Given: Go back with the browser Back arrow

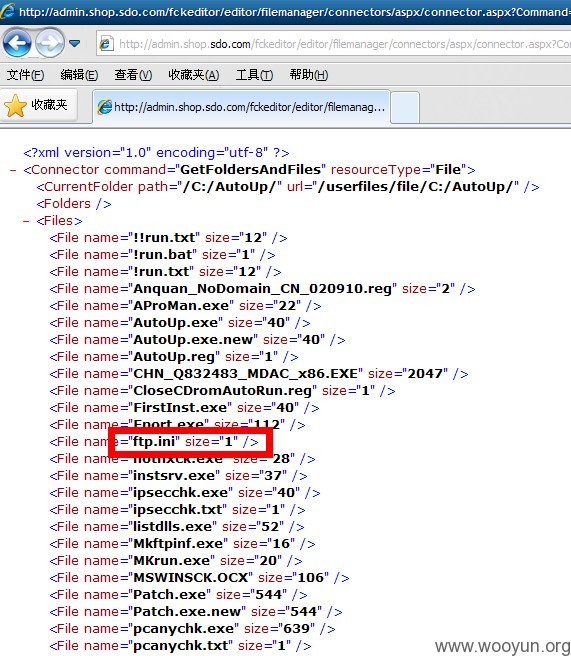Looking at the screenshot, I should pos(17,43).
